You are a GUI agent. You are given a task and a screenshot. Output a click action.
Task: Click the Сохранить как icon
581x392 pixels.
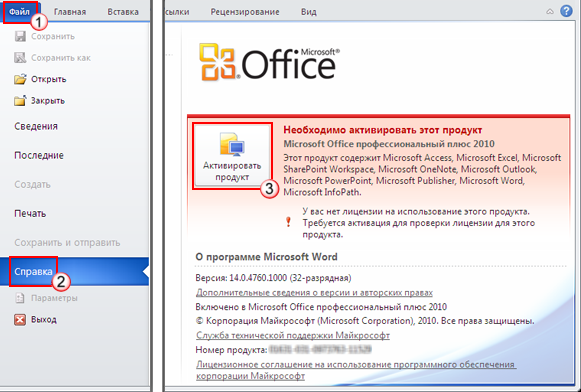(20, 57)
